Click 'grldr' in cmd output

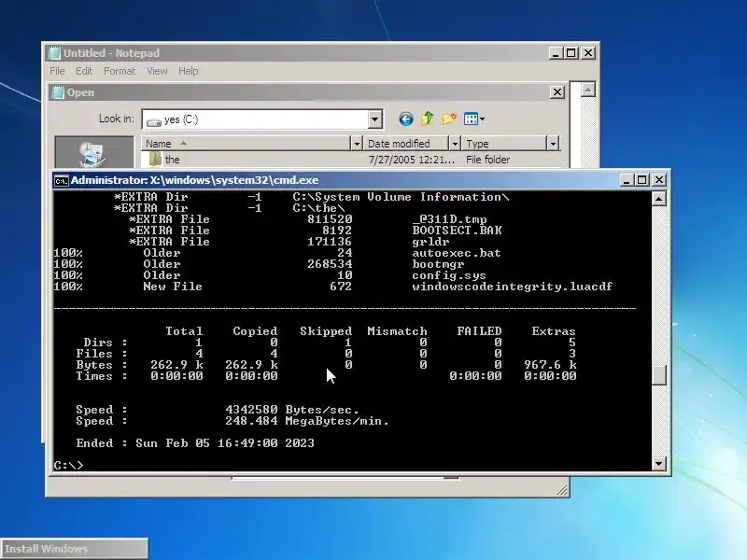[430, 242]
